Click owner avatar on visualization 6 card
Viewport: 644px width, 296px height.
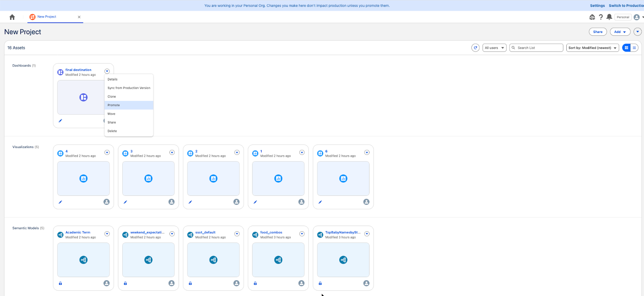366,202
